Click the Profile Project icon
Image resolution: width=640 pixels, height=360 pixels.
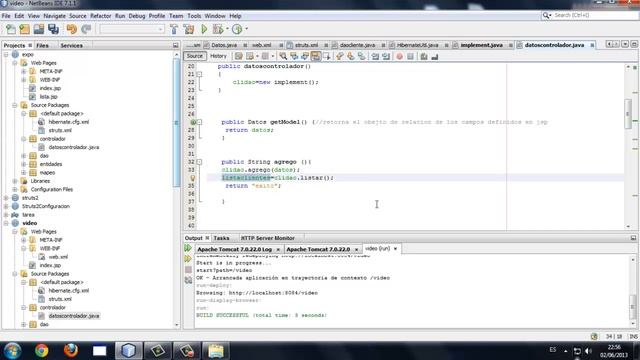point(237,29)
